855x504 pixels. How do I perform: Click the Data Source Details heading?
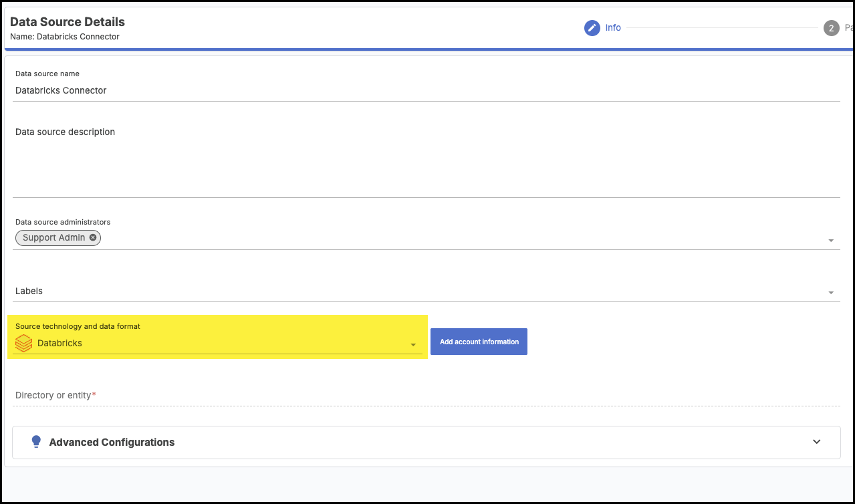pos(67,21)
